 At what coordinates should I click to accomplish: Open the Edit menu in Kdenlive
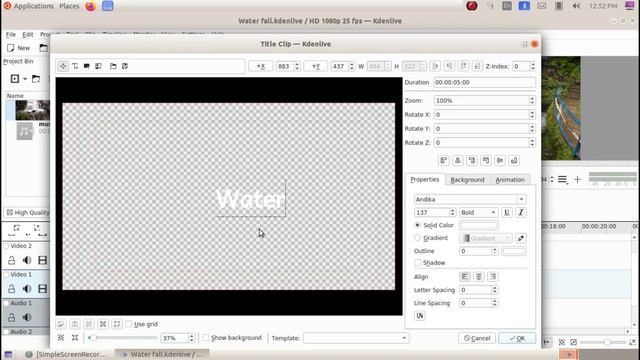click(x=28, y=34)
